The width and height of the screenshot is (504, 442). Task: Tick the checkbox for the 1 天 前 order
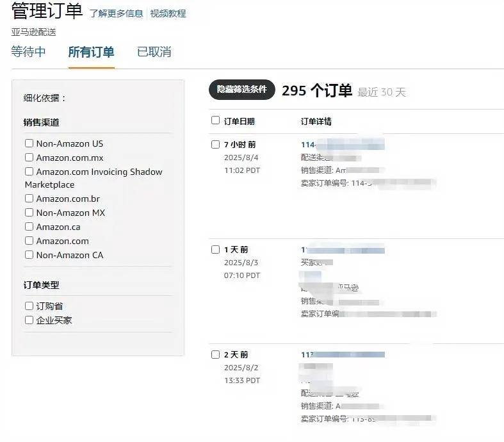tap(215, 249)
